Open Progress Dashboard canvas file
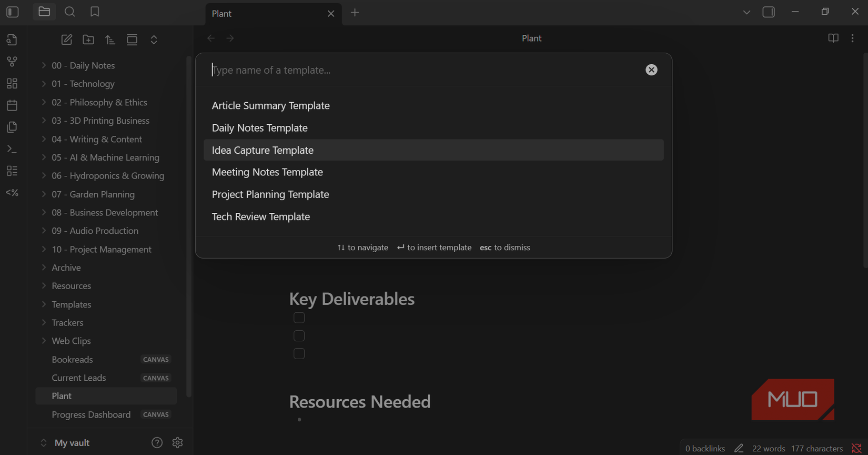 coord(91,414)
